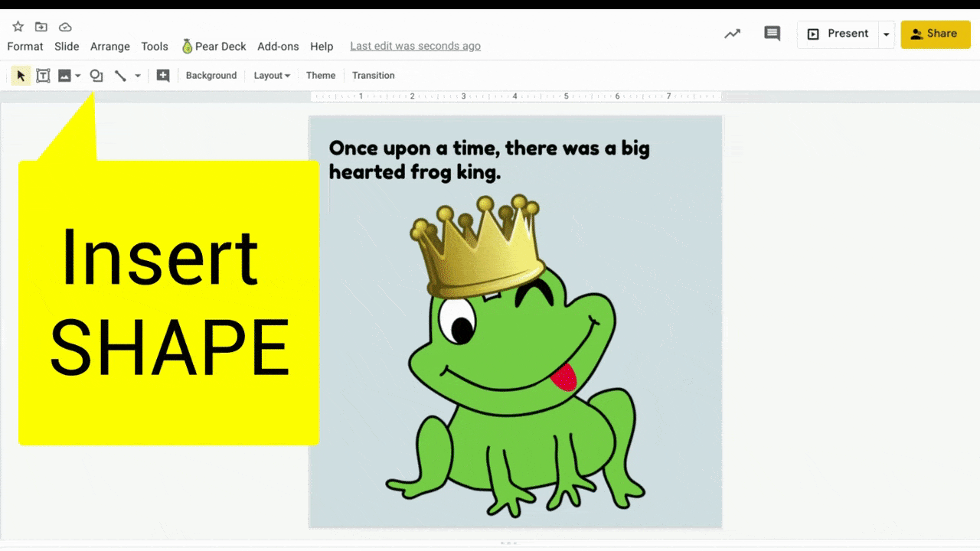Star this presentation
980x551 pixels.
18,27
